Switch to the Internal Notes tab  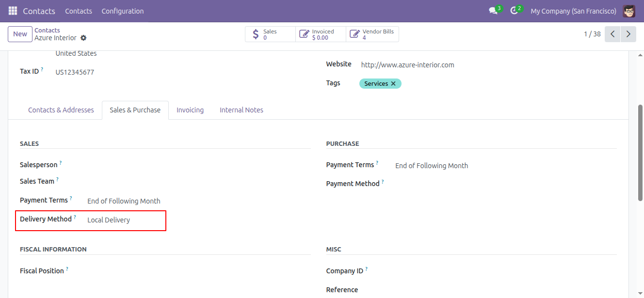pyautogui.click(x=241, y=110)
